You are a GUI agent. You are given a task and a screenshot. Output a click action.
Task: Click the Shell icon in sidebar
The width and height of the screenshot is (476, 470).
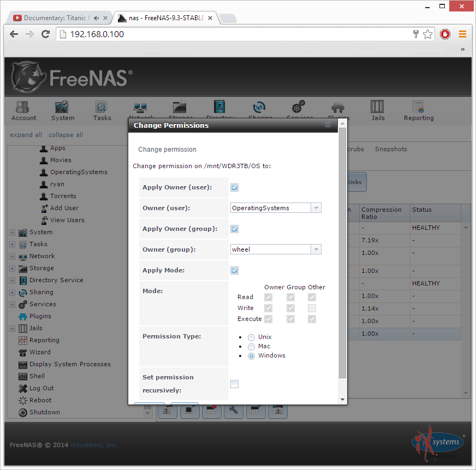pyautogui.click(x=23, y=376)
